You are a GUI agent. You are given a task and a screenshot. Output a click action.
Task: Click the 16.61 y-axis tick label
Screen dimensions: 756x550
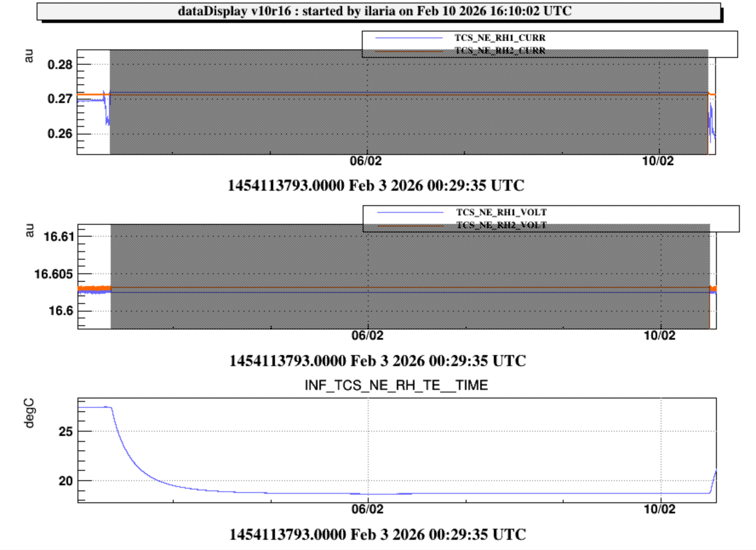tap(59, 236)
